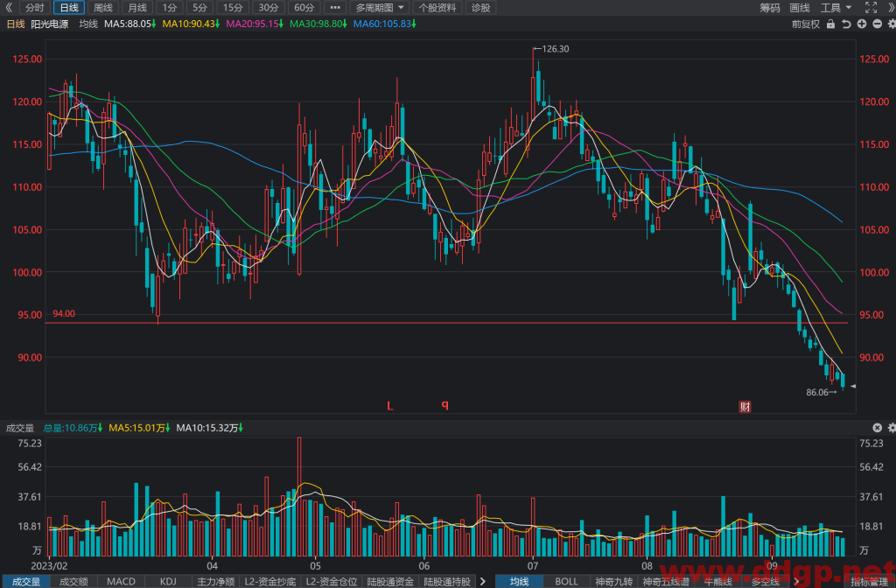This screenshot has height=588, width=896.
Task: Click the undo arrow icon beside lock
Action: pyautogui.click(x=846, y=24)
